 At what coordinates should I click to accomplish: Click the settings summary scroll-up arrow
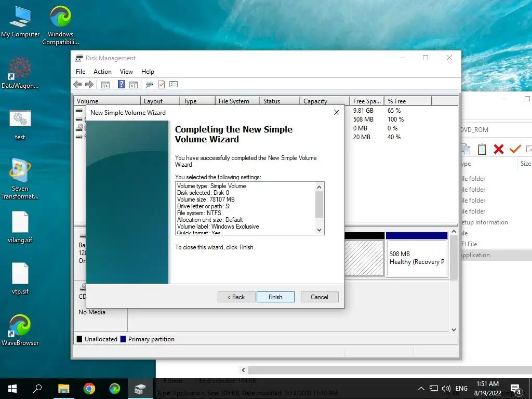coord(320,187)
